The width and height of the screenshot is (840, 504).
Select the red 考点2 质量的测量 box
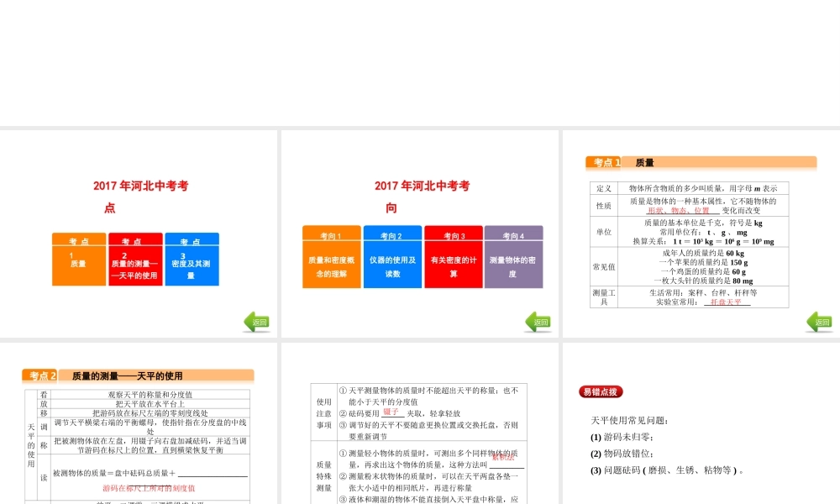[135, 260]
